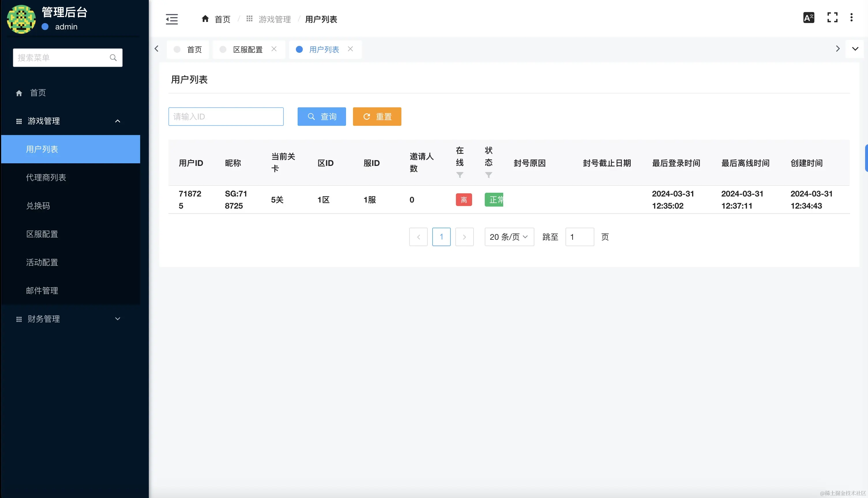
Task: Click the breadcrumb home icon
Action: coord(205,19)
